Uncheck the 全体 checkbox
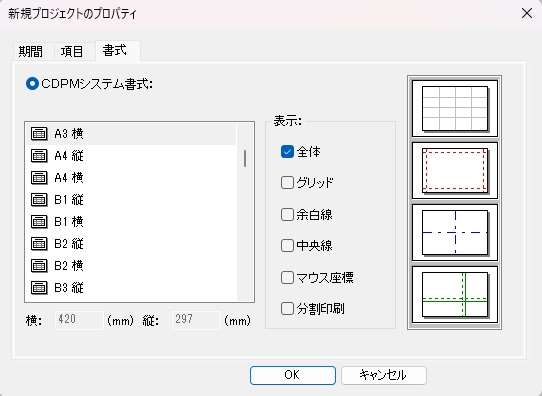 (287, 151)
